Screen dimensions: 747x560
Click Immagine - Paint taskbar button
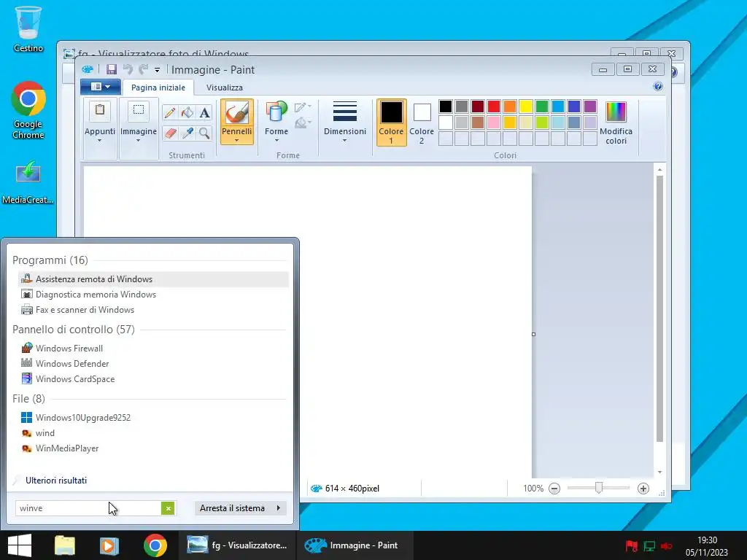pos(355,545)
